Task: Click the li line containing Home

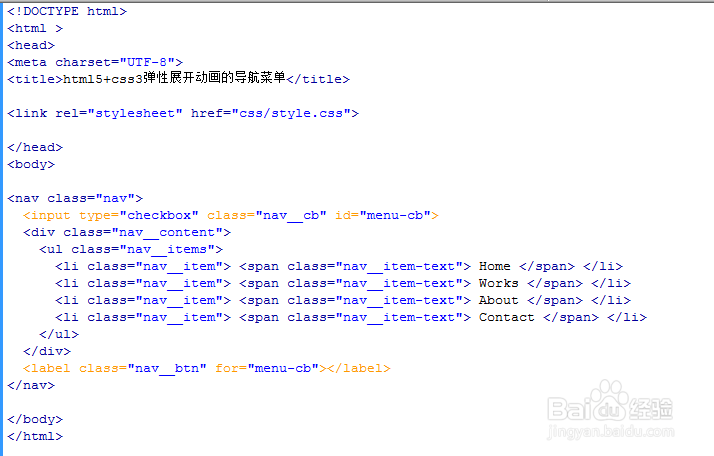Action: 339,266
